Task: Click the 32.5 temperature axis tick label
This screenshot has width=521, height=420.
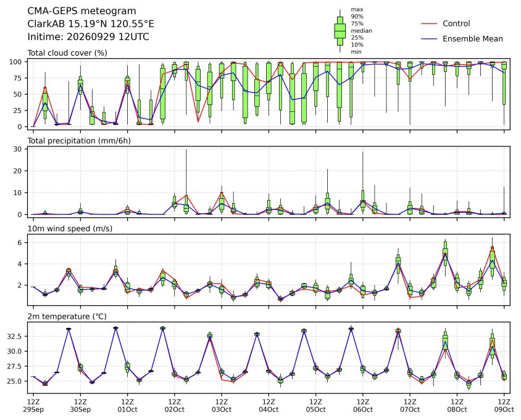Action: tap(14, 337)
